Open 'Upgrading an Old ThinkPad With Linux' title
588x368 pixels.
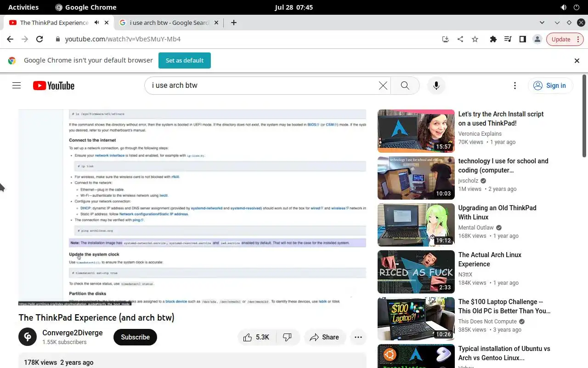point(498,213)
